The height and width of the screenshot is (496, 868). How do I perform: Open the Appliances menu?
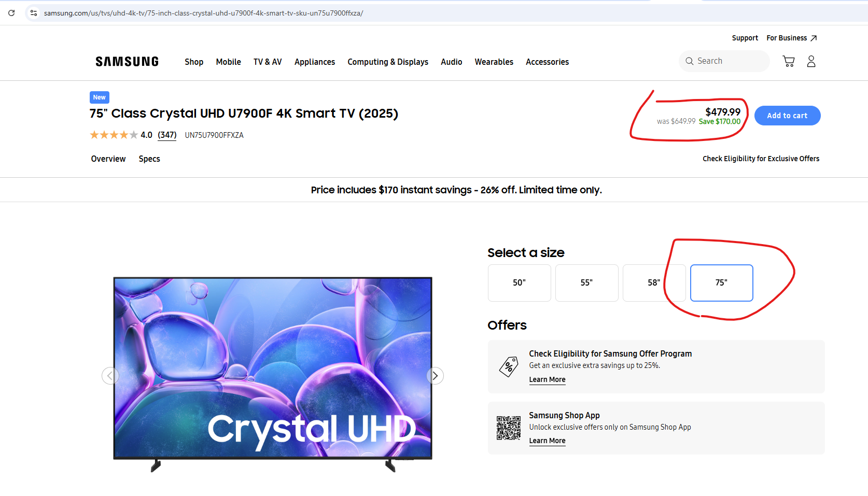(x=315, y=62)
